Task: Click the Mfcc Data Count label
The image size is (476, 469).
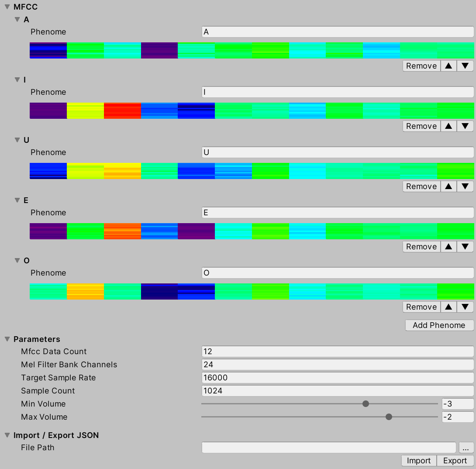Action: click(54, 352)
